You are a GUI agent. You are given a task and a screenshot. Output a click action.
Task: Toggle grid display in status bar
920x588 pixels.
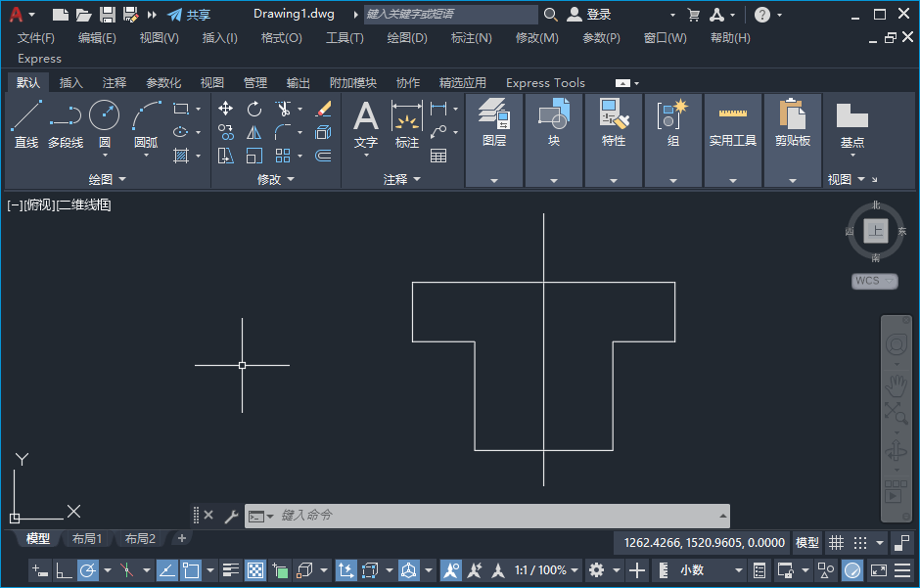coord(836,543)
